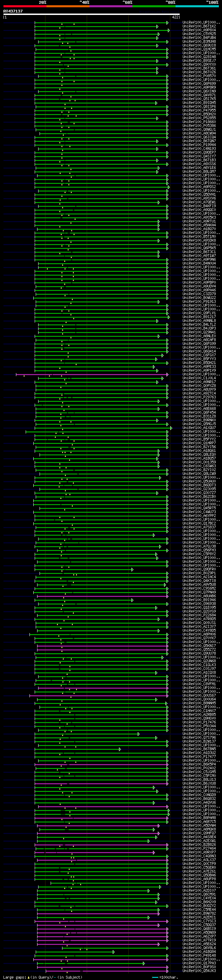The image size is (222, 980).
Task: Open hit UniRef100_B9SEJ7
Action: point(199,60)
